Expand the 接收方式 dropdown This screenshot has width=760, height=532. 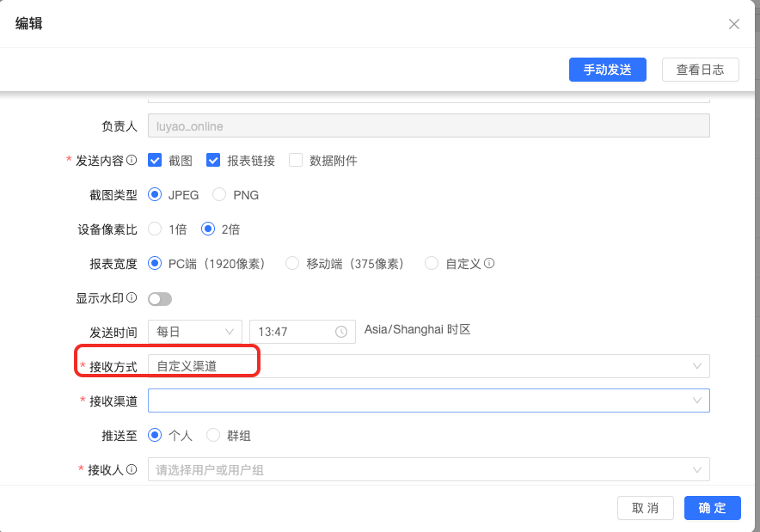point(428,366)
